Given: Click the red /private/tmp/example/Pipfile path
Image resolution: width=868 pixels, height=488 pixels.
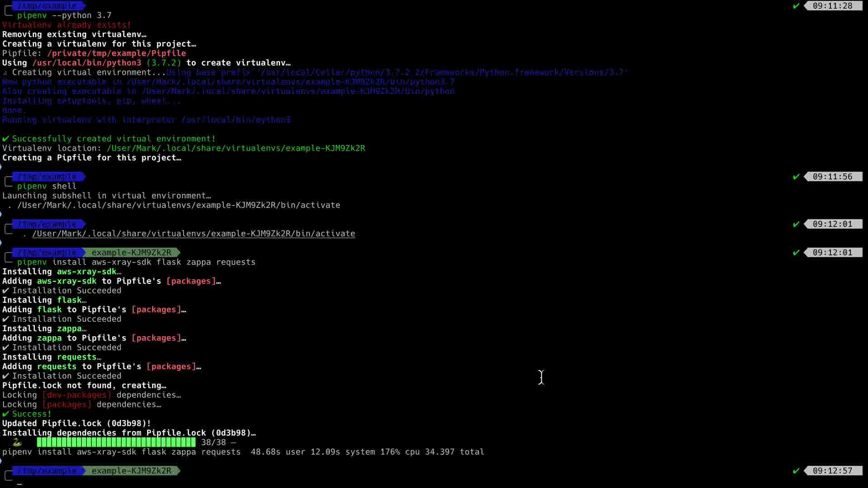Looking at the screenshot, I should (116, 53).
